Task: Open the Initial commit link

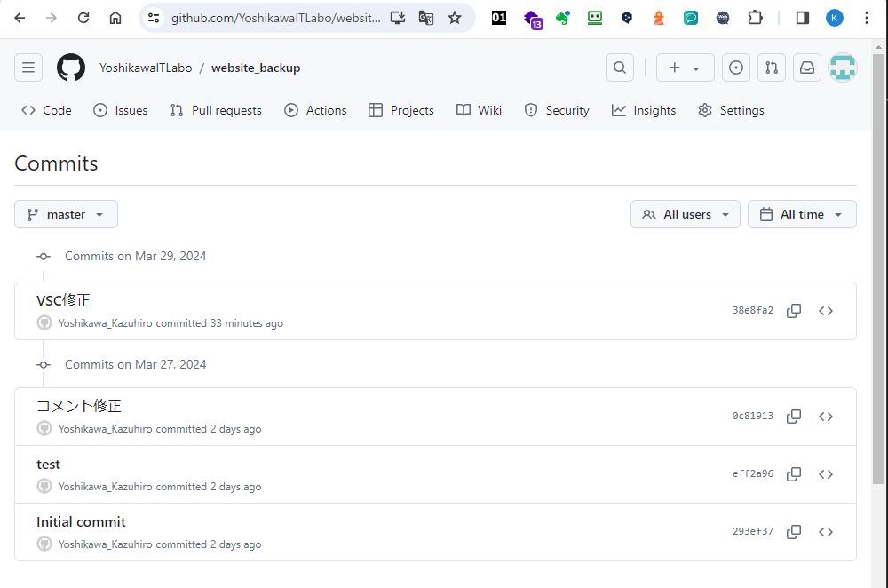Action: tap(81, 522)
